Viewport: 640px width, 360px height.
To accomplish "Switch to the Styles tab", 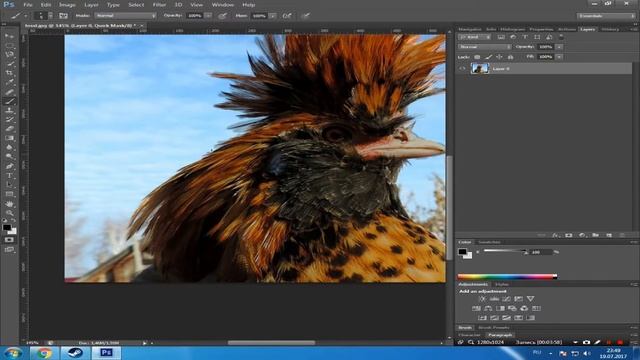I will pyautogui.click(x=502, y=284).
